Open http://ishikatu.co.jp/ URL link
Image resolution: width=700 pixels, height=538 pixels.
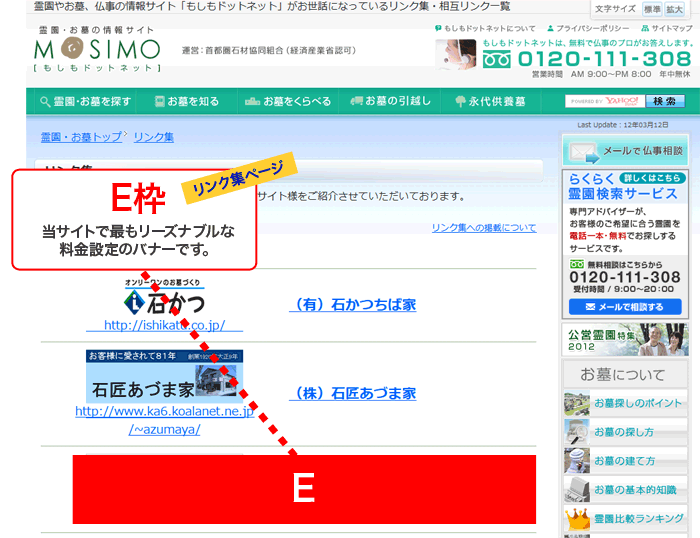[164, 325]
